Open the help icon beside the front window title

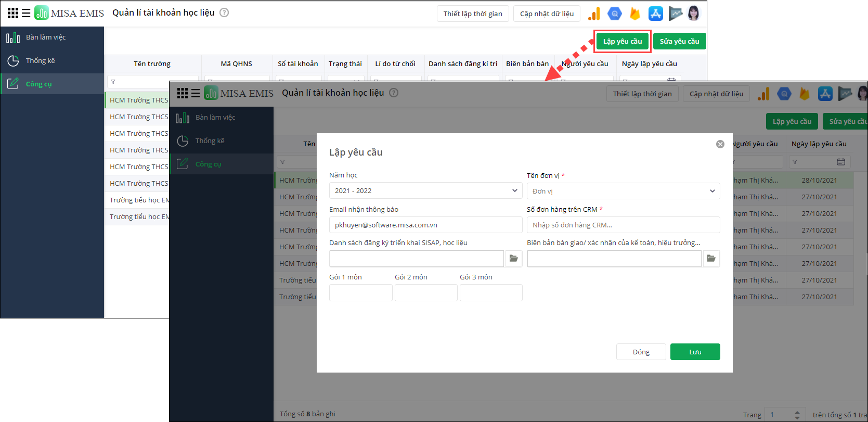(394, 93)
